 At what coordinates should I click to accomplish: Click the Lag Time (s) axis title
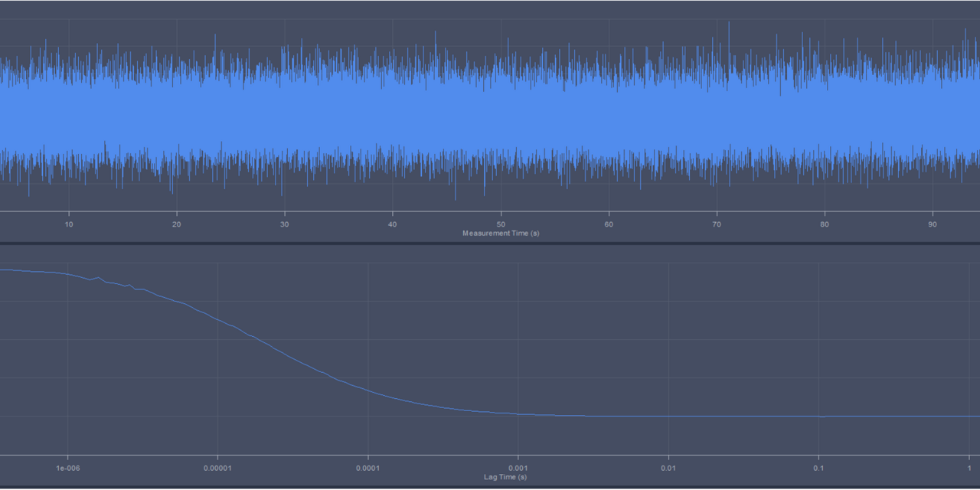(505, 477)
